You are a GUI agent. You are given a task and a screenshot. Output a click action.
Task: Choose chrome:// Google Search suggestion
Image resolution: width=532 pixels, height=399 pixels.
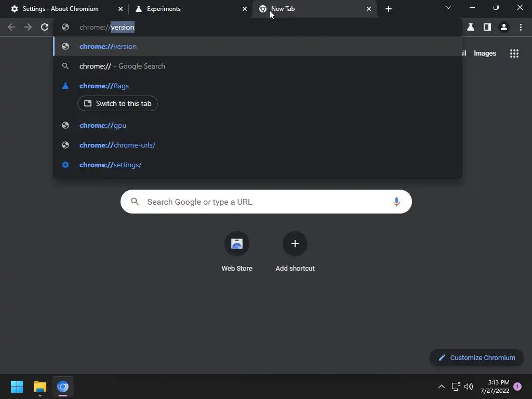(258, 66)
